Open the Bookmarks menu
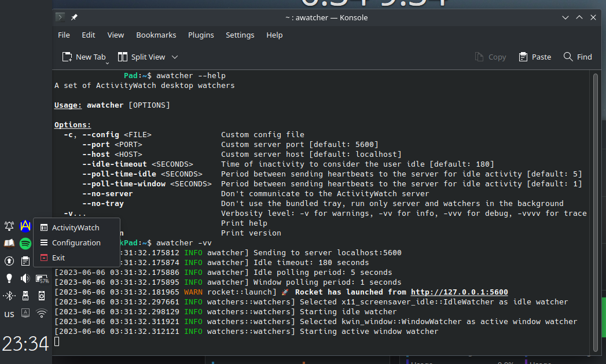Viewport: 606px width, 364px height. (x=156, y=35)
